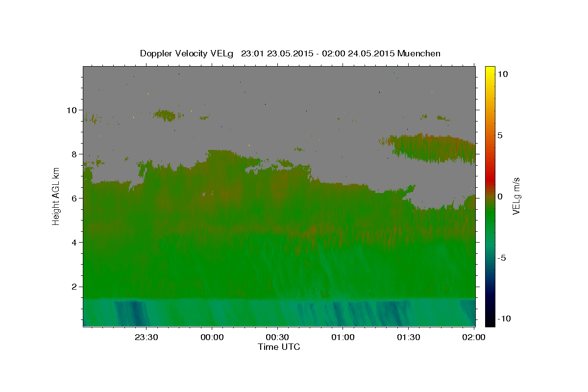
Task: Click the 02:00 time tick label
Action: tap(474, 337)
